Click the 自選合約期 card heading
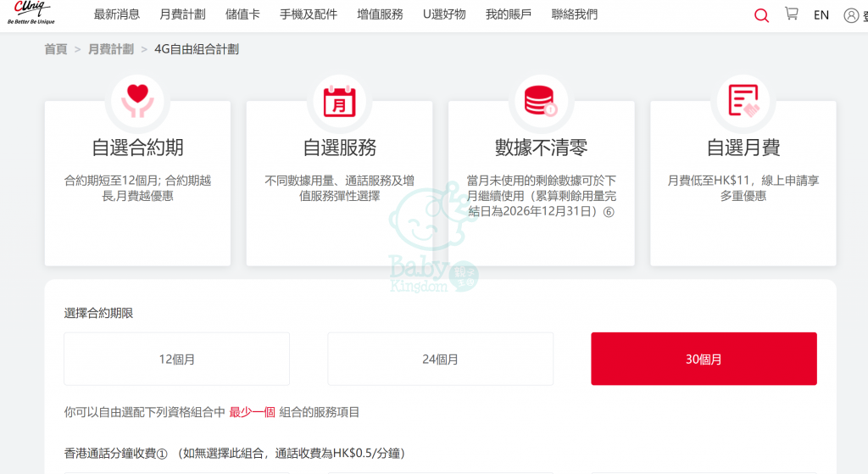The width and height of the screenshot is (868, 474). [137, 148]
